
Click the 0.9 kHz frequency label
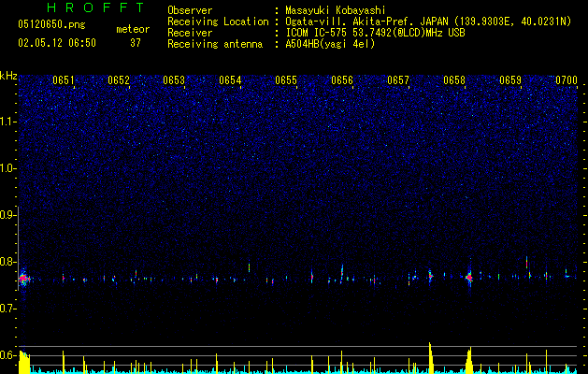pos(8,215)
